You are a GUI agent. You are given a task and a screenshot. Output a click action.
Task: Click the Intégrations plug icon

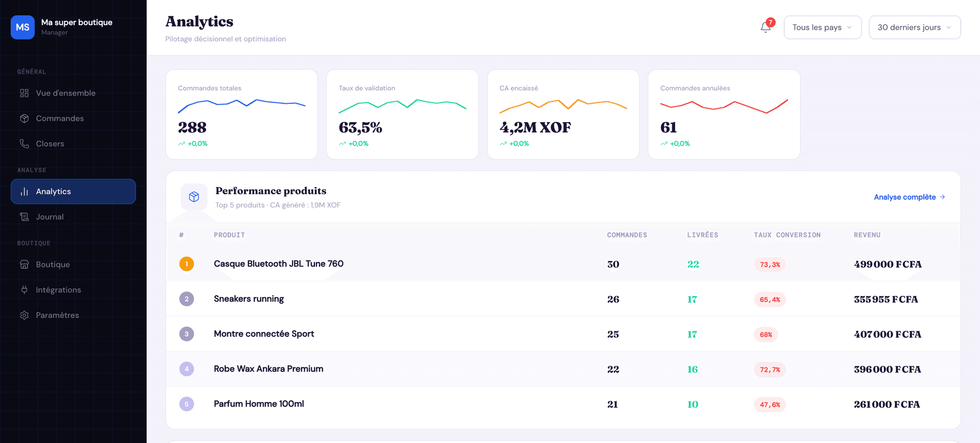[x=24, y=290]
